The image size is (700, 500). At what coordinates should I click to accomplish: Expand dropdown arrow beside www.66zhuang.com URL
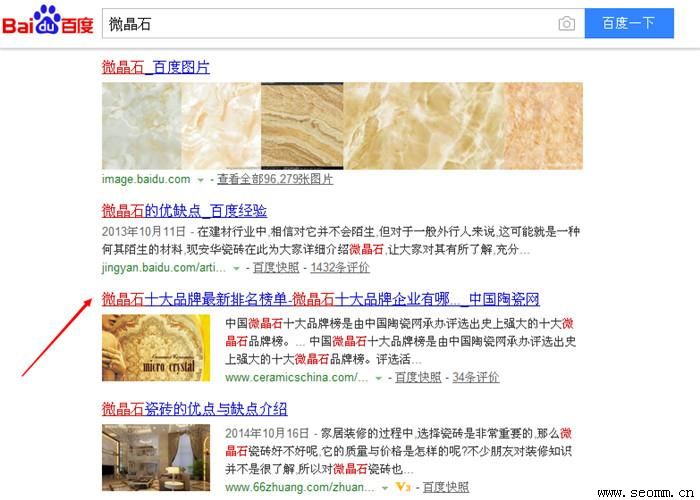click(x=385, y=488)
